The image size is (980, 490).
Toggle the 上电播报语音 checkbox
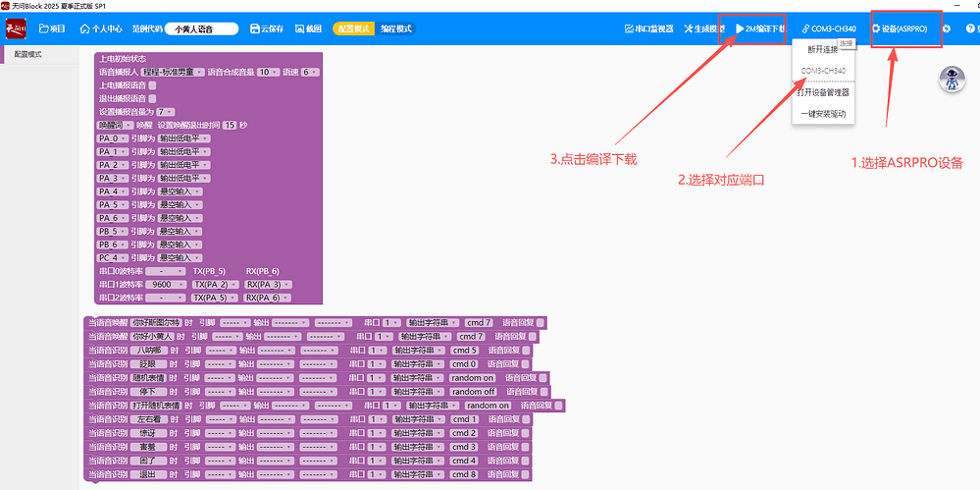[152, 85]
